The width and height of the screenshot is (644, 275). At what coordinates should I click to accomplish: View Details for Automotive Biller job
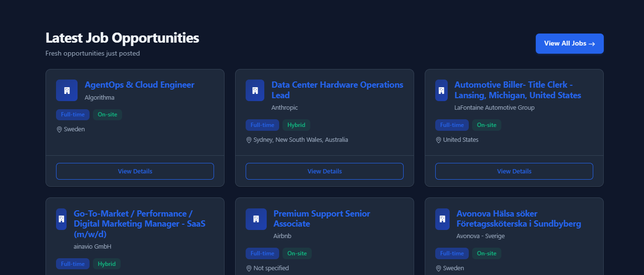tap(514, 171)
